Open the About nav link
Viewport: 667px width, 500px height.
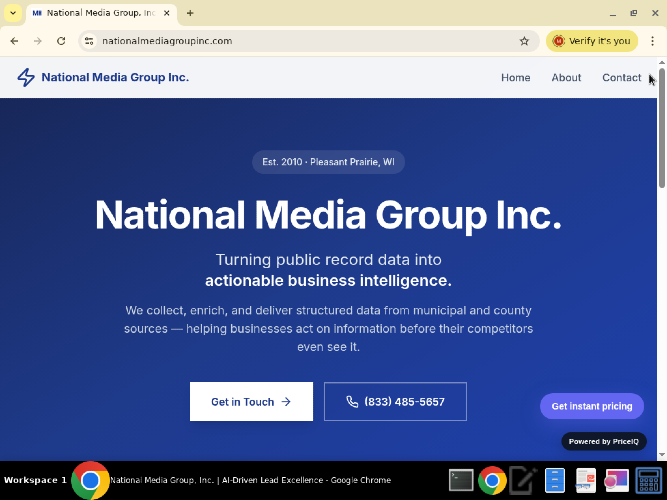[566, 77]
